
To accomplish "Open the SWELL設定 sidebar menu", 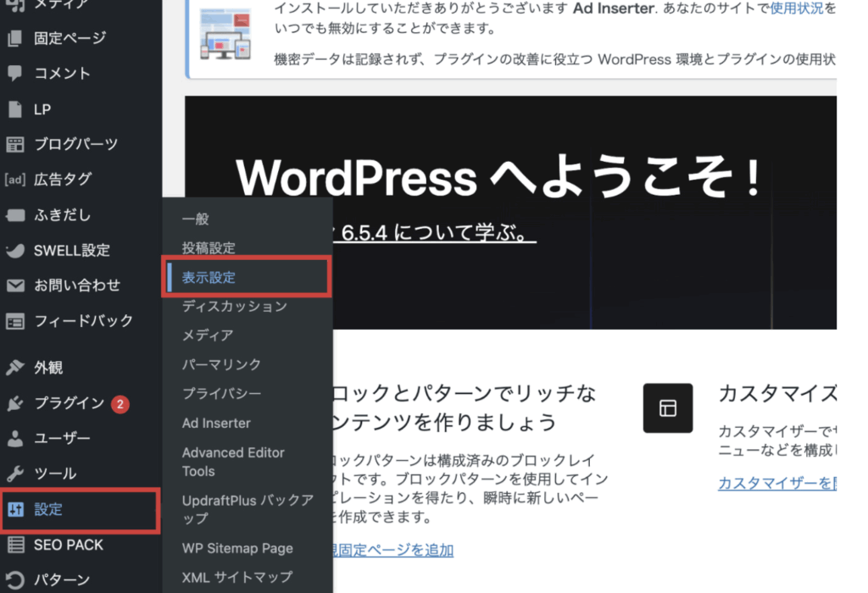I will (71, 251).
